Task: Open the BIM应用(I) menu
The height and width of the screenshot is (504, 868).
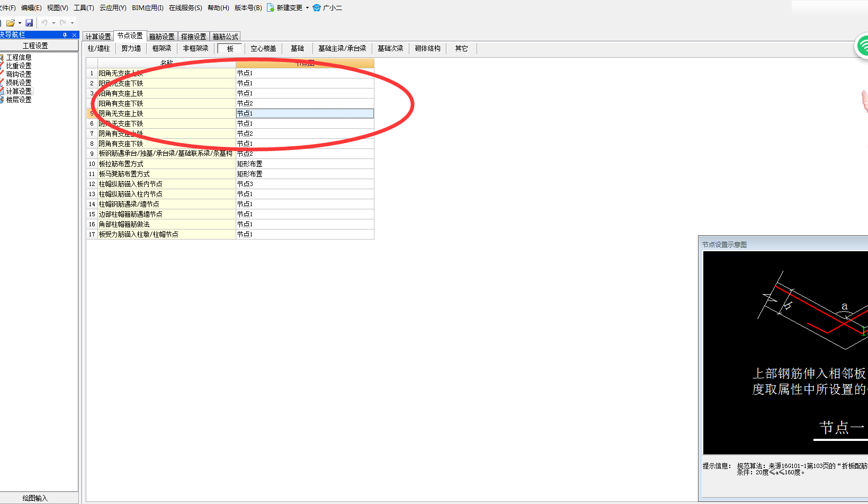Action: point(148,8)
